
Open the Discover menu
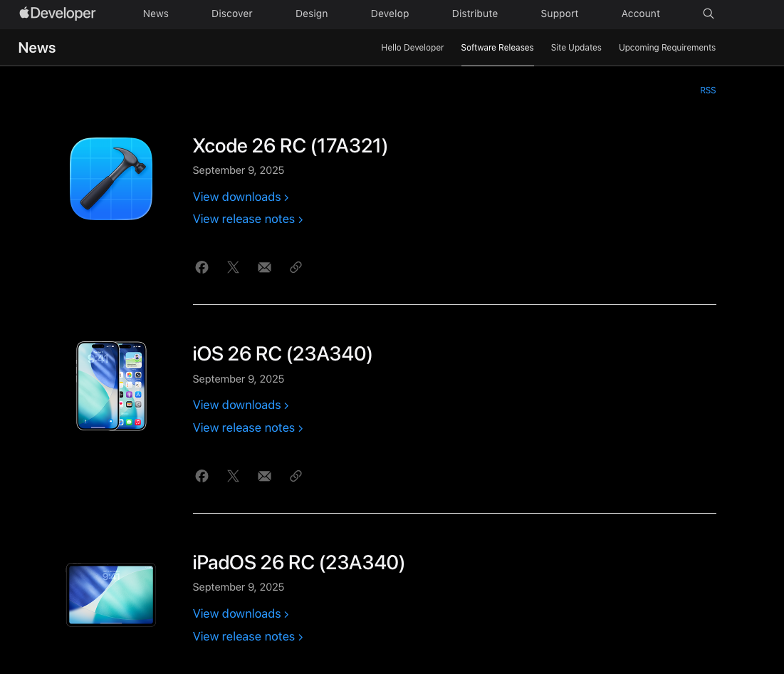click(232, 14)
